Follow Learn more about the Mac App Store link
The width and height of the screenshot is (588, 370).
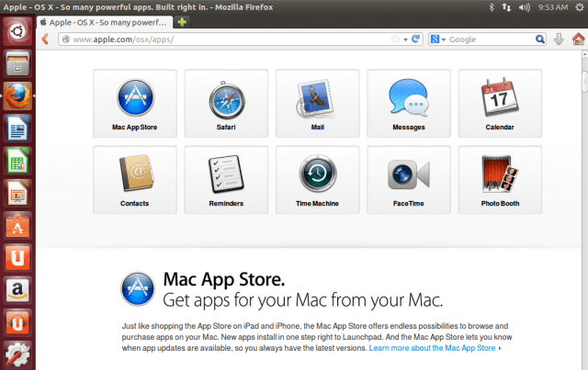[435, 348]
